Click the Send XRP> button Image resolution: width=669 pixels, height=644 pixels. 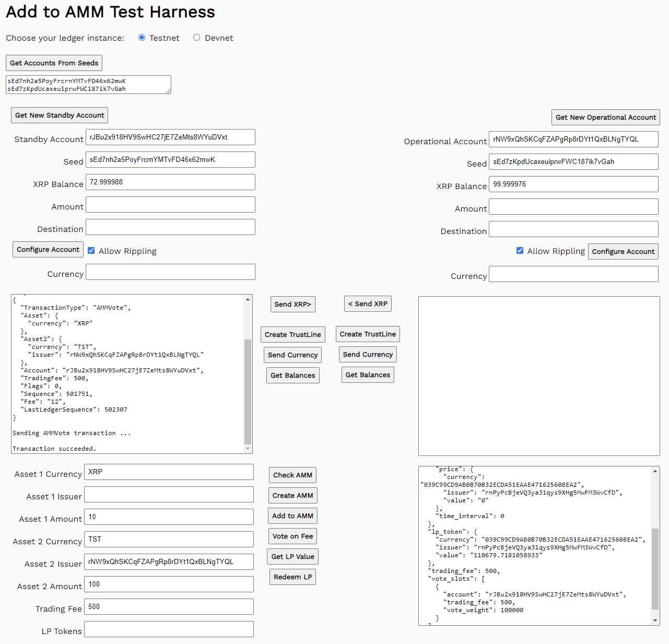292,305
